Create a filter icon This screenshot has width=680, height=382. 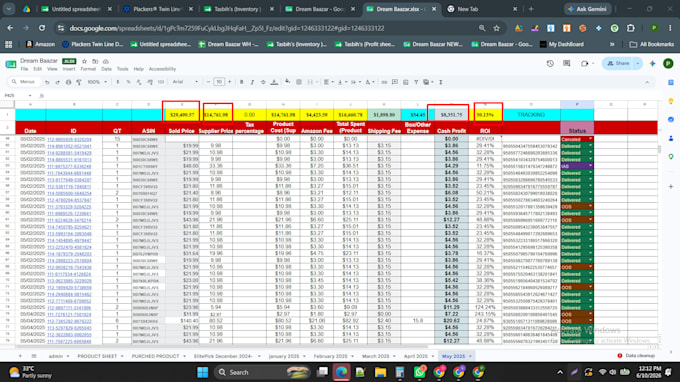pyautogui.click(x=416, y=82)
